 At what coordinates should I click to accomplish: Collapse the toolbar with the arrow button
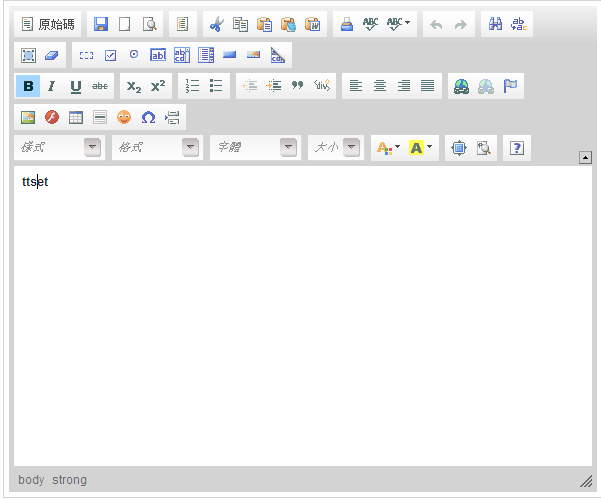[586, 157]
